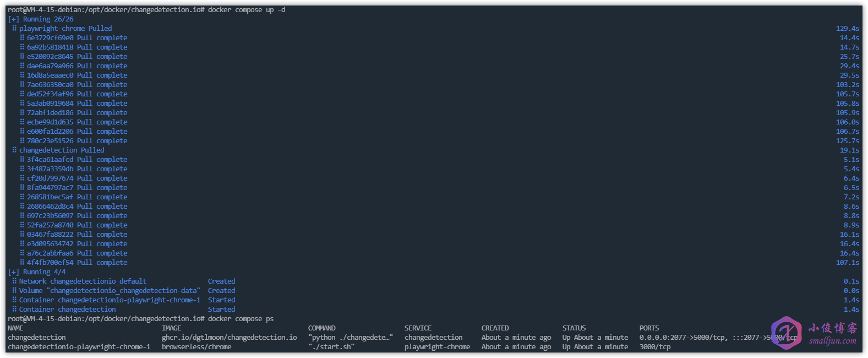Click layer hash 697c23b56097

50,216
